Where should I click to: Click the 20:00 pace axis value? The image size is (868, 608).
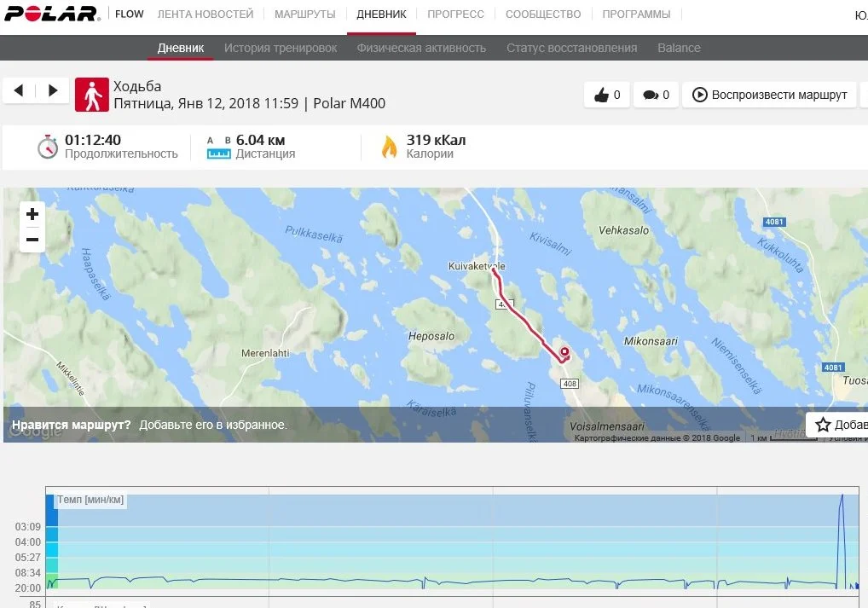27,588
